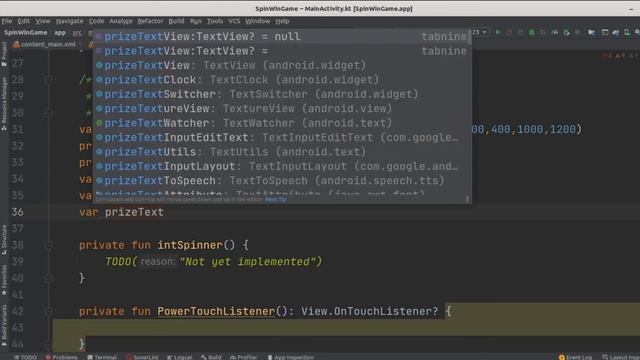
Task: Open the Refactor menu
Action: [150, 21]
